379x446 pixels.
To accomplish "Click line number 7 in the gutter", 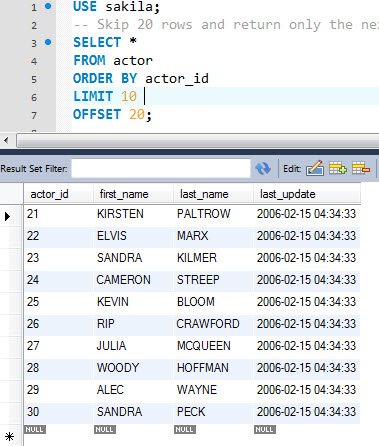I will point(34,116).
